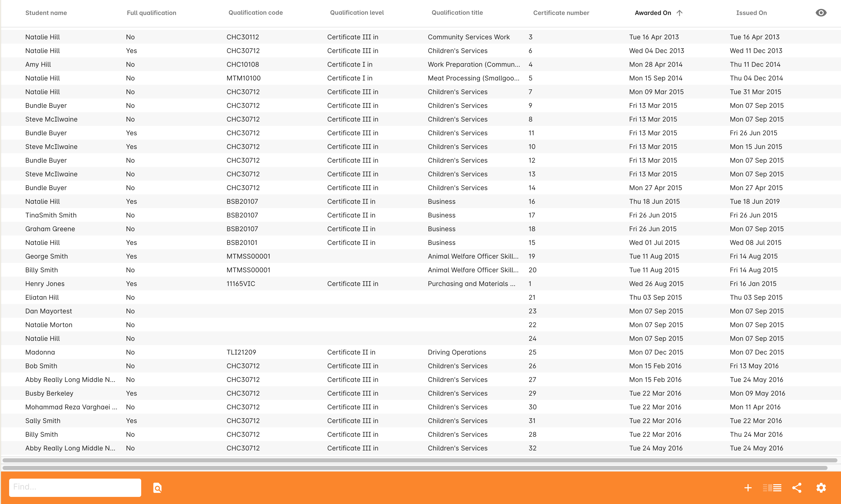841x504 pixels.
Task: Click Wed 01 Jul 2015 awarded date
Action: (654, 243)
